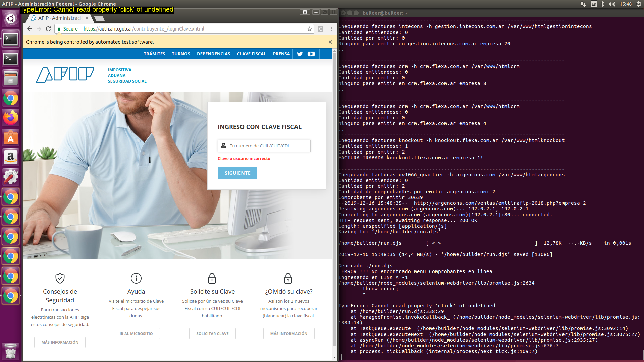Open System Settings wrench launcher icon
The image size is (644, 362).
click(x=11, y=177)
